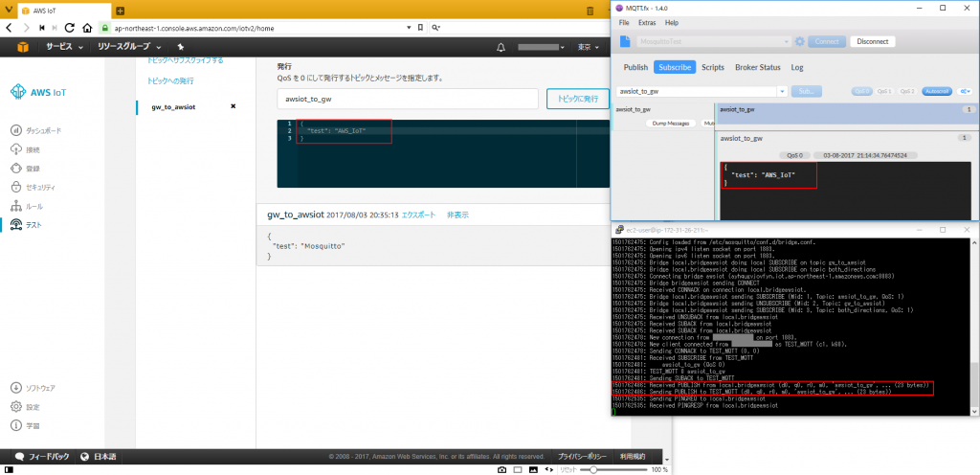This screenshot has width=980, height=475.
Task: Open the プライバシーポリシー link
Action: pos(582,456)
